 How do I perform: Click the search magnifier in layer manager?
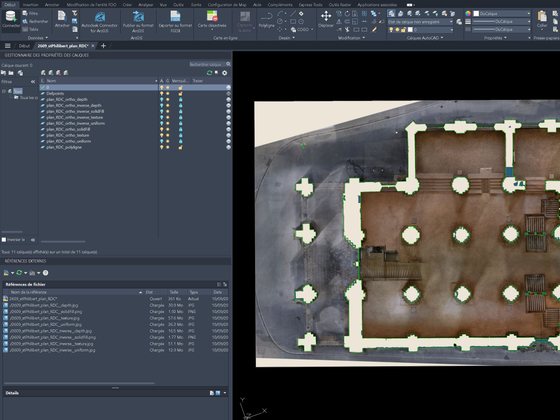228,64
